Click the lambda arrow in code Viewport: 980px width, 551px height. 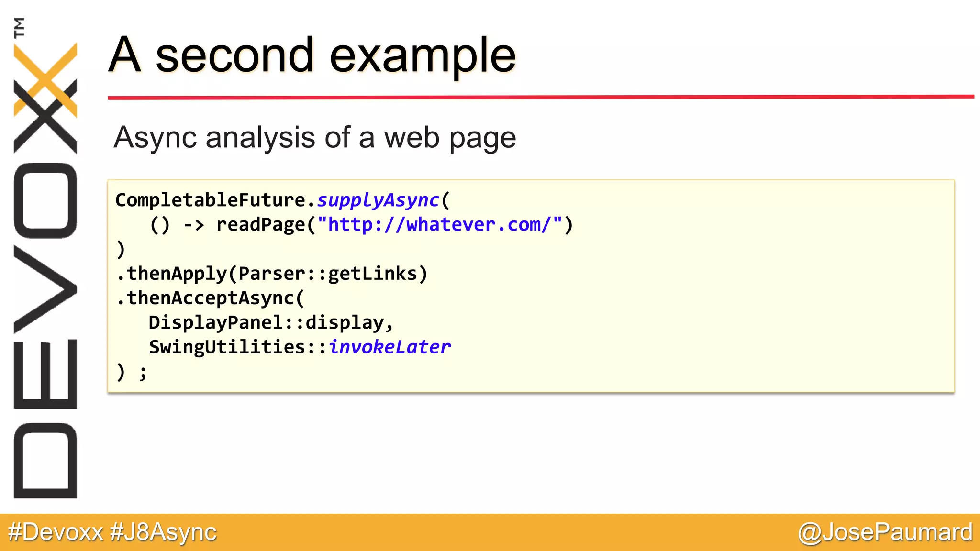tap(194, 224)
